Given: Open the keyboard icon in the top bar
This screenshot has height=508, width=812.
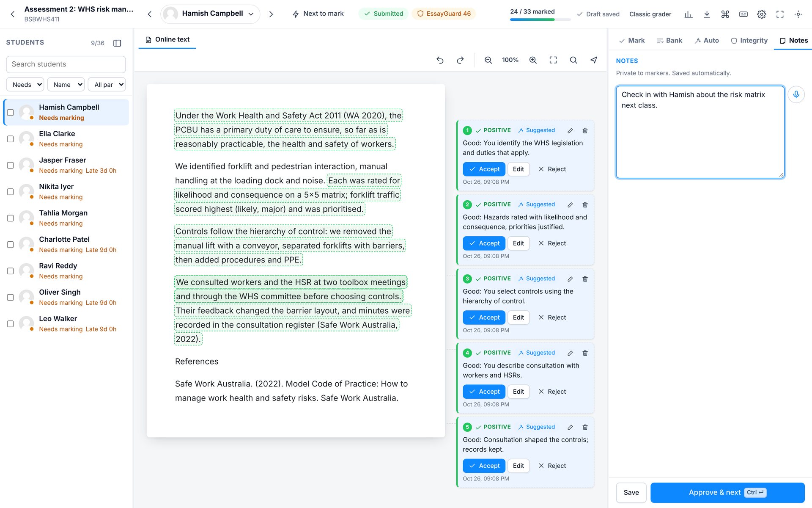Looking at the screenshot, I should pyautogui.click(x=743, y=14).
